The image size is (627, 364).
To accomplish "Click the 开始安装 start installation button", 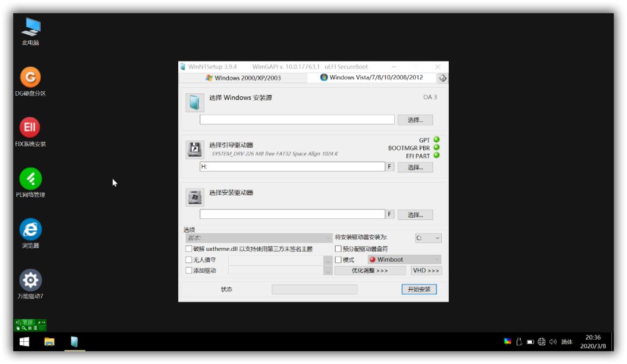I will pyautogui.click(x=419, y=289).
